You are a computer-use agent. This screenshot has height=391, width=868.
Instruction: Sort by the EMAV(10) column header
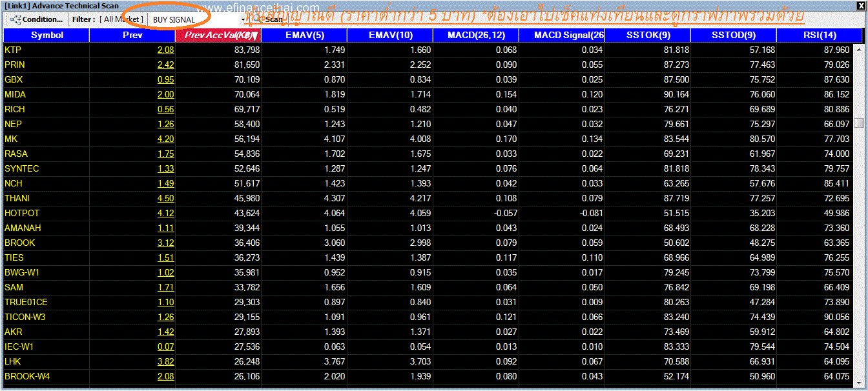click(x=390, y=35)
